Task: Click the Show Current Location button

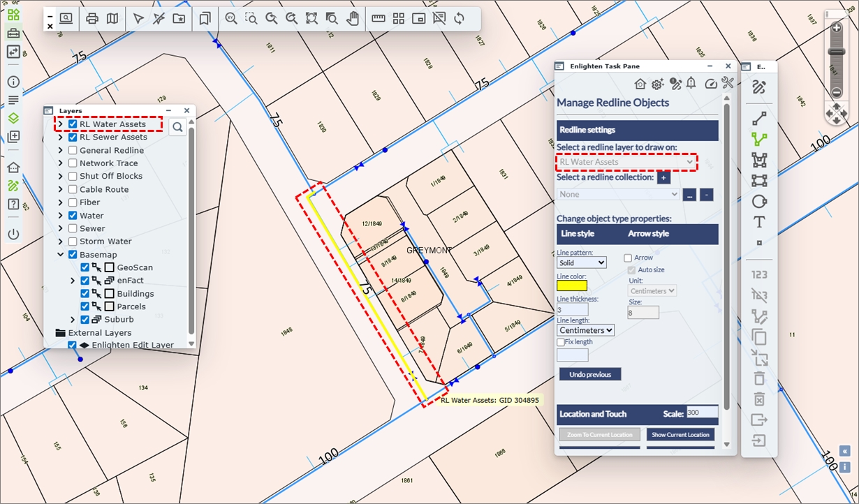Action: (x=680, y=435)
